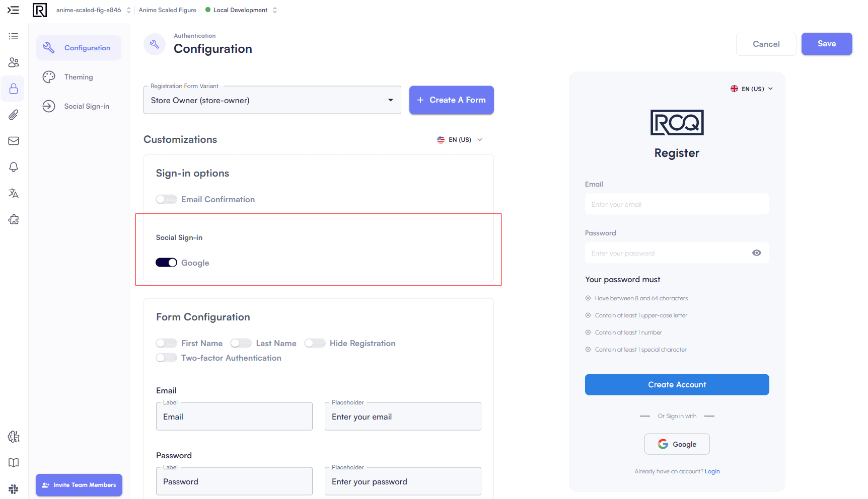Open the translations language icon
Screen dimensions: 868x499
[x=13, y=193]
